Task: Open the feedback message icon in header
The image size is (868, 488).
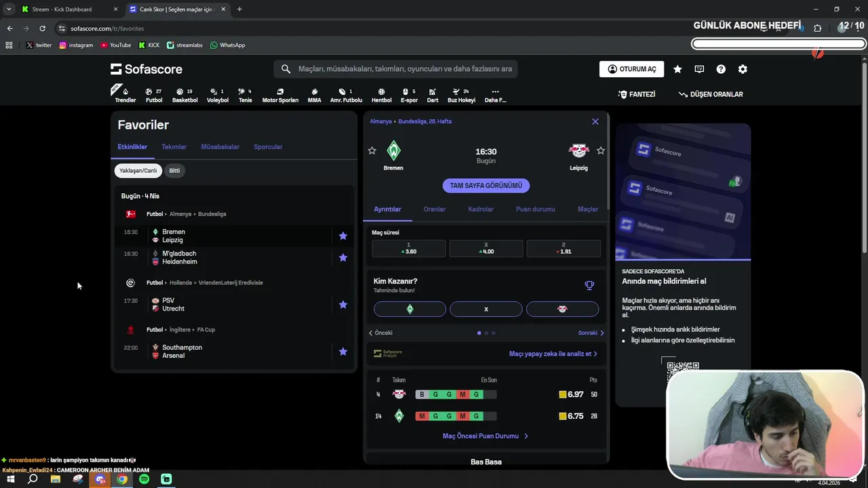Action: click(699, 69)
